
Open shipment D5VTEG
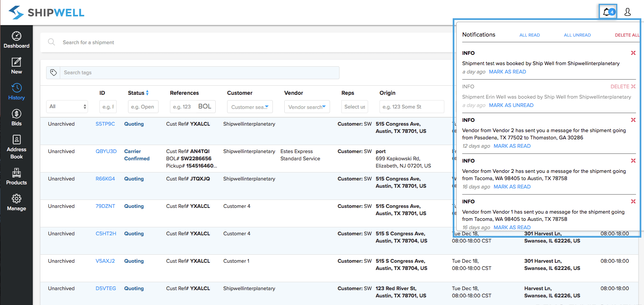pyautogui.click(x=106, y=288)
